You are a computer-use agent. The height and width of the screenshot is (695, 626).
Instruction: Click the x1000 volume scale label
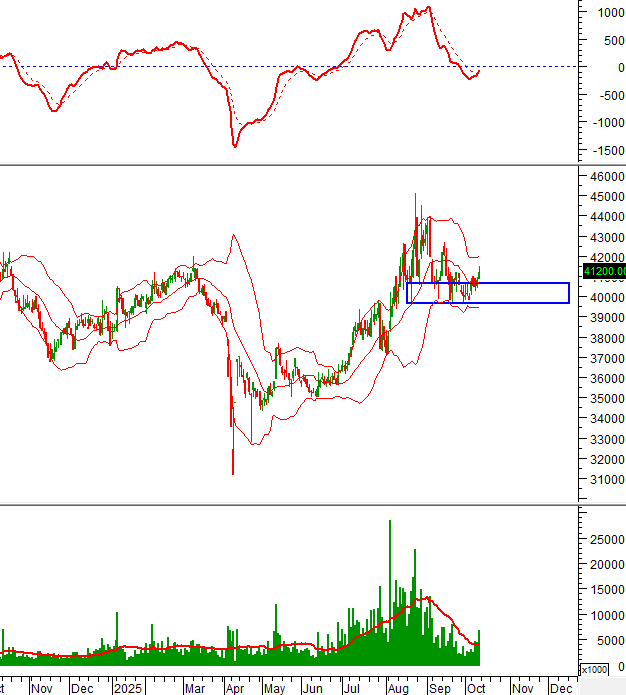[x=592, y=669]
